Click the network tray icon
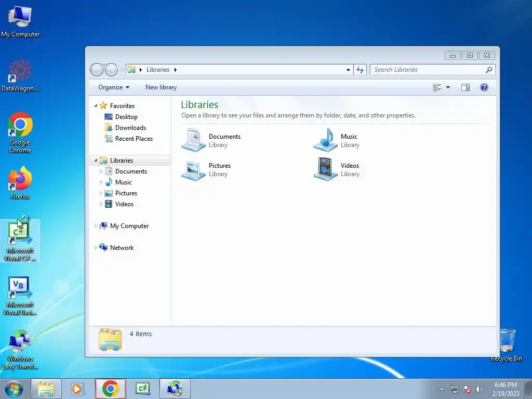The width and height of the screenshot is (532, 399). click(454, 389)
